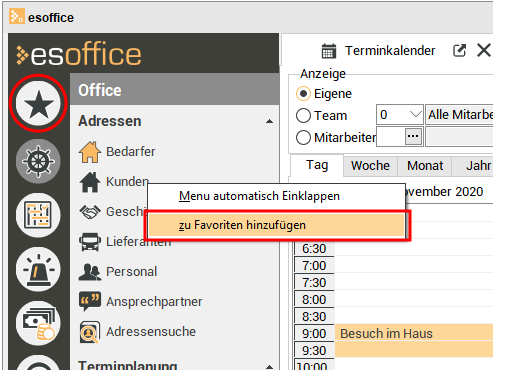Open the Favorites star icon
Screen dimensions: 505x370
pos(38,104)
